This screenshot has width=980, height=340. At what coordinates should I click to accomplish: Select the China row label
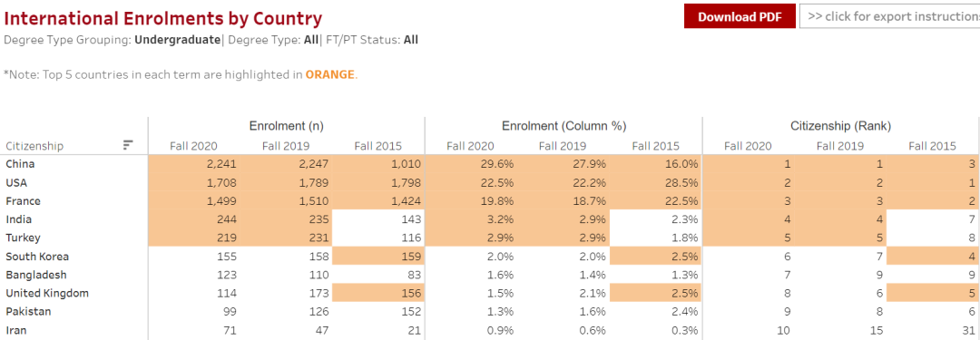tap(20, 164)
